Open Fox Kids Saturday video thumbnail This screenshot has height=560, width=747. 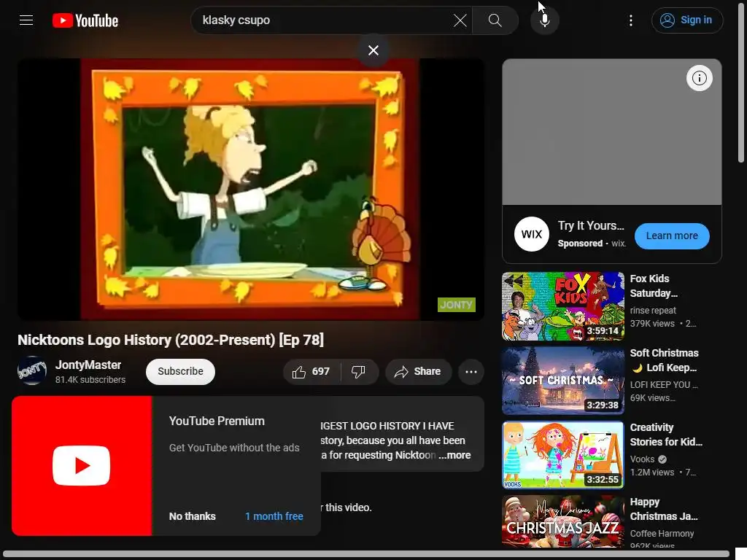pyautogui.click(x=562, y=306)
